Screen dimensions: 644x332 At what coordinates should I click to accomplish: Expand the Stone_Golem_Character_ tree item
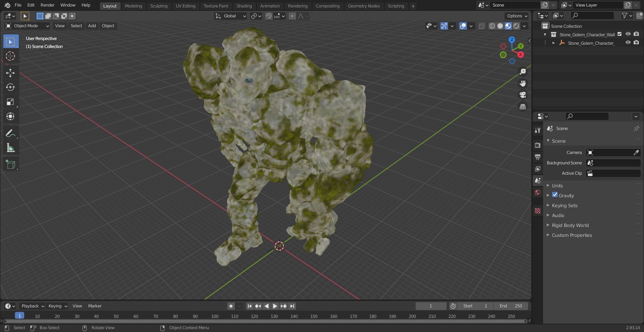[x=553, y=43]
